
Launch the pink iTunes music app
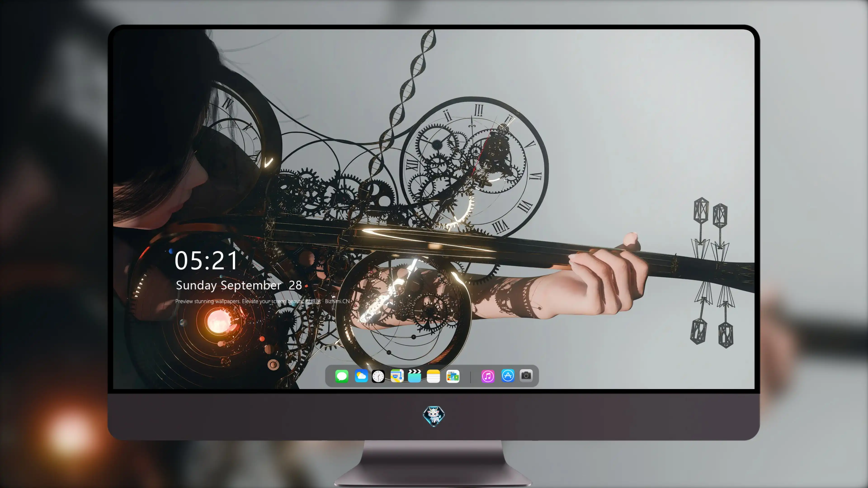coord(488,376)
